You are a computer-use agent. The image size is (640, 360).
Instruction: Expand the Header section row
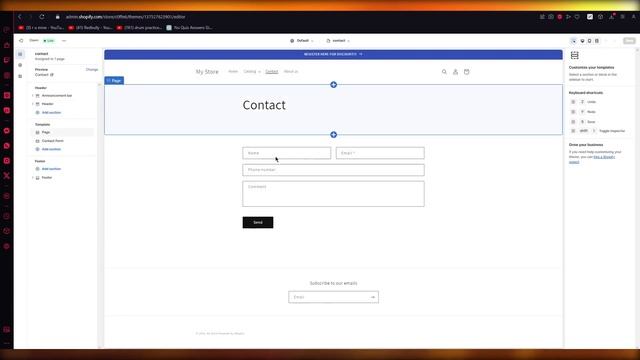[33, 104]
